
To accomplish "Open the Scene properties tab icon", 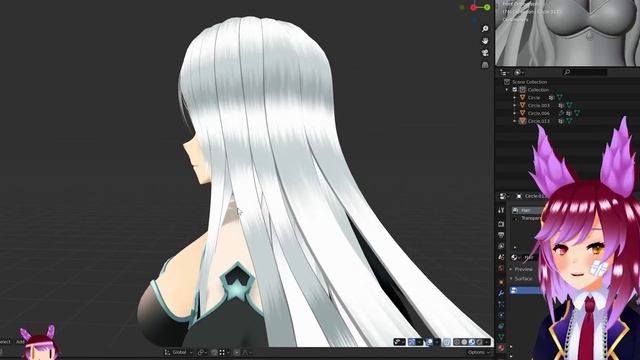I will point(501,257).
